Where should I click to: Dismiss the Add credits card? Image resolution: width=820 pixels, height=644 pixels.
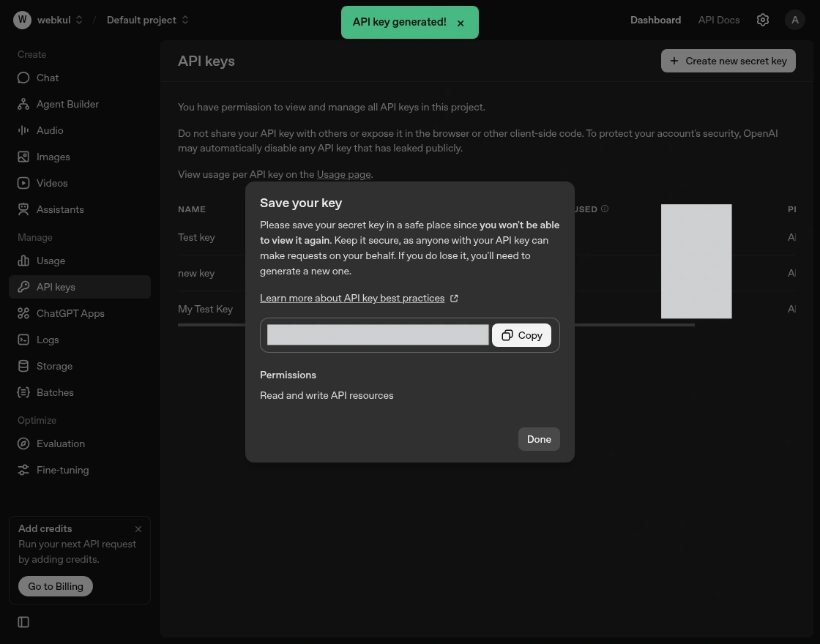tap(138, 529)
